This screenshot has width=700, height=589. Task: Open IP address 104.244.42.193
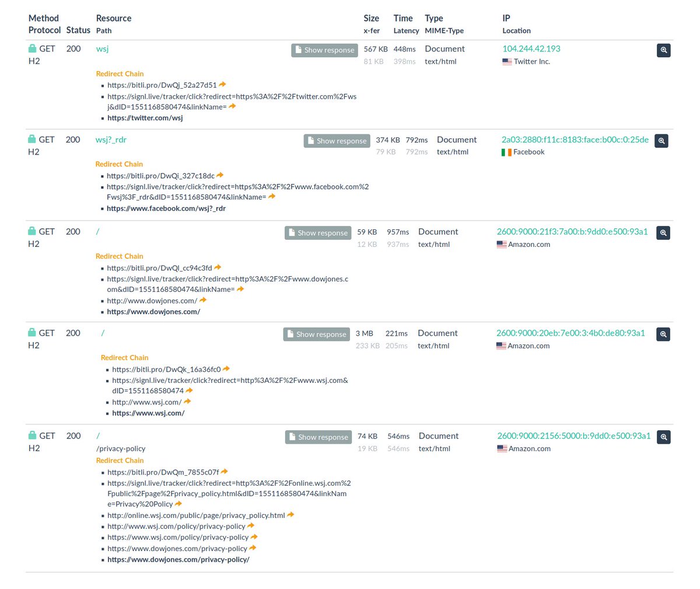pos(531,49)
